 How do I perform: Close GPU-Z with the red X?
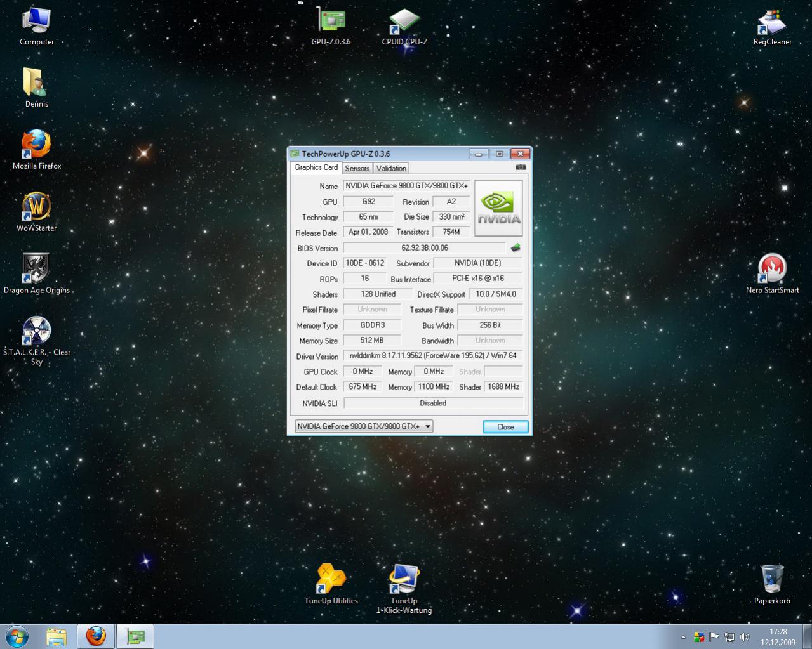click(x=520, y=154)
